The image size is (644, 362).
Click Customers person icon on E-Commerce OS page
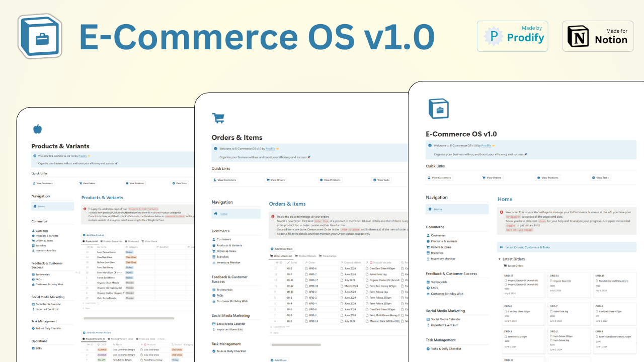(x=428, y=235)
